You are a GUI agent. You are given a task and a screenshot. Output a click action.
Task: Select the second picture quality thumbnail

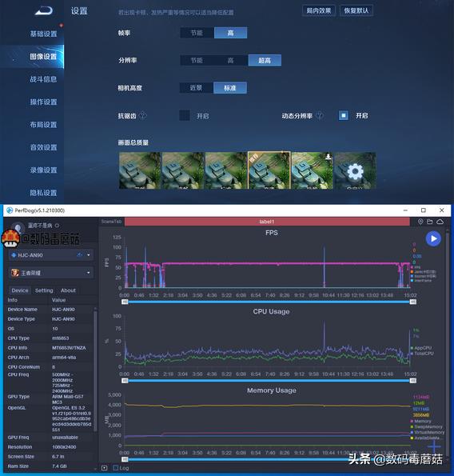coord(183,170)
